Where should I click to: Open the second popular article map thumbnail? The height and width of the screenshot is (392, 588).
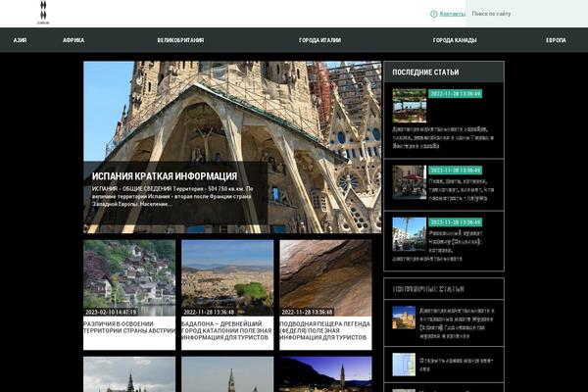[404, 365]
